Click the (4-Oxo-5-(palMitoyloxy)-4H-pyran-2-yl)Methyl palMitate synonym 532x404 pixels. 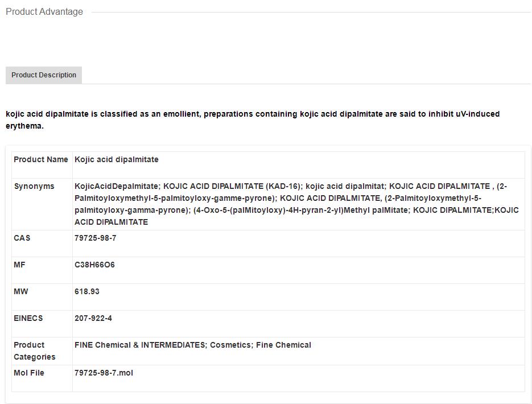coord(300,211)
